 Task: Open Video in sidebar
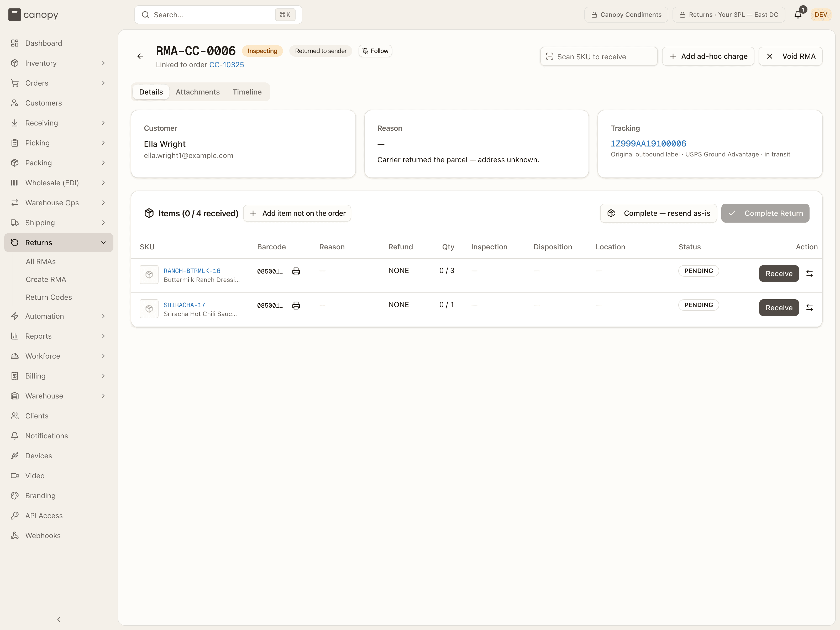click(59, 476)
